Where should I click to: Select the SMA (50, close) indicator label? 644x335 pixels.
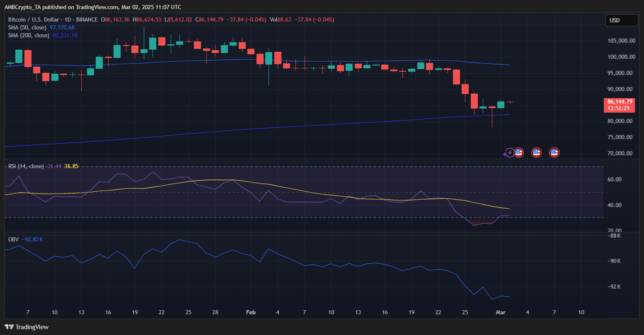coord(28,27)
